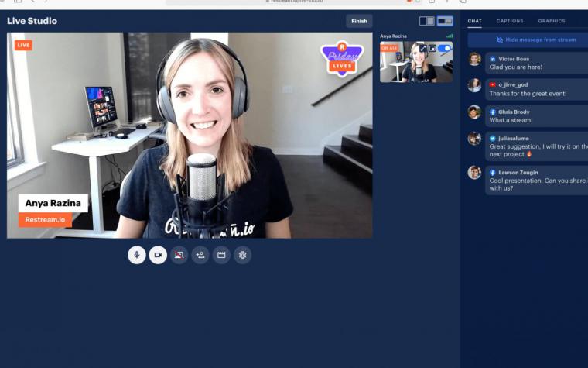Click the Anya Razina label above thumbnail
This screenshot has height=368, width=588.
click(393, 36)
